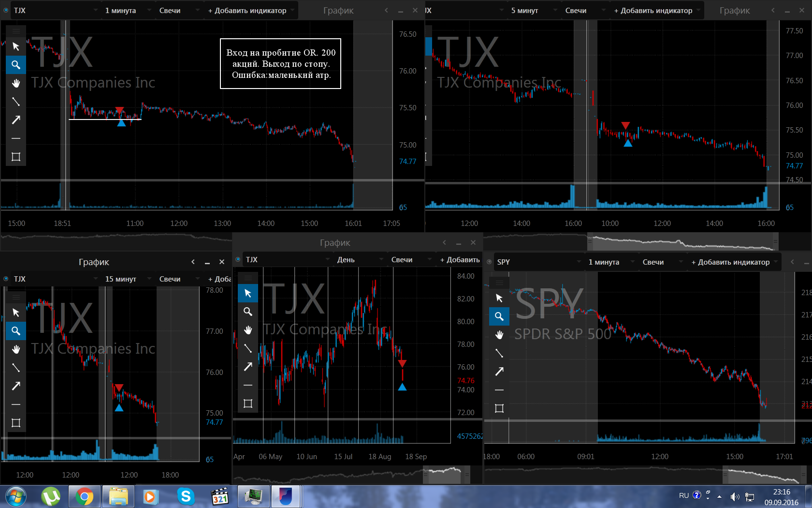
Task: Activate the magnifier tool in the SPY chart
Action: (499, 316)
